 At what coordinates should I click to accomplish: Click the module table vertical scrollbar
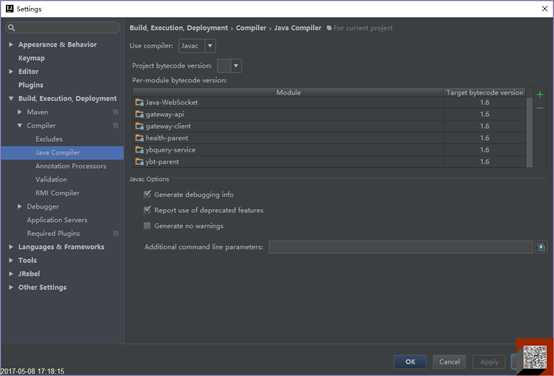pyautogui.click(x=529, y=133)
